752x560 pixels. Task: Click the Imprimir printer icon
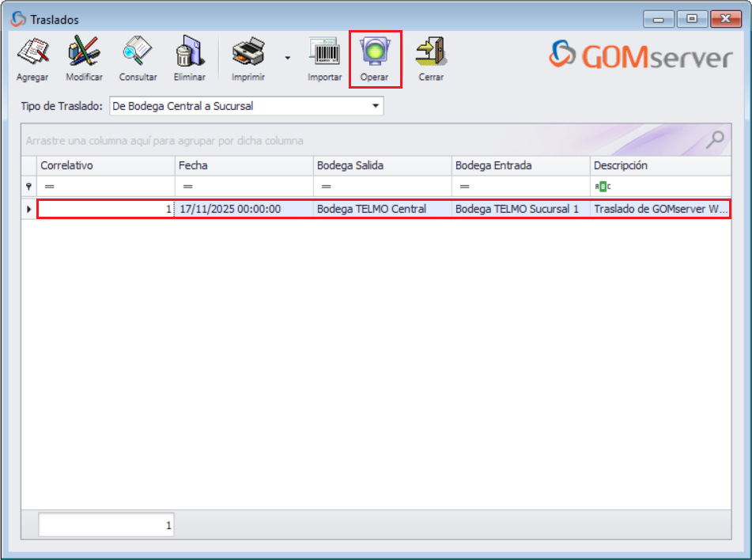(248, 50)
